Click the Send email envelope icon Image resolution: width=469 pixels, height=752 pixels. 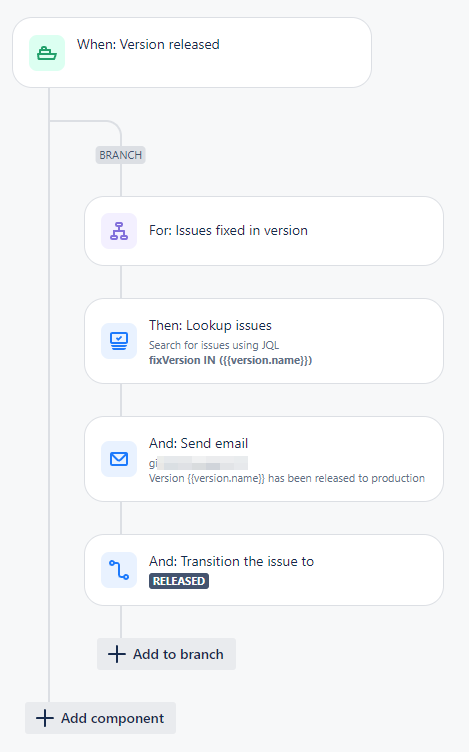pos(119,459)
